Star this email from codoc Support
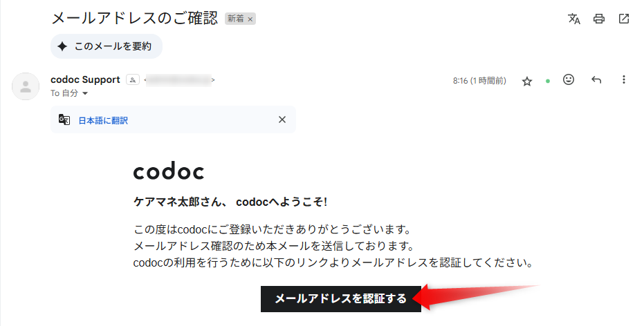The width and height of the screenshot is (644, 326). (x=527, y=81)
